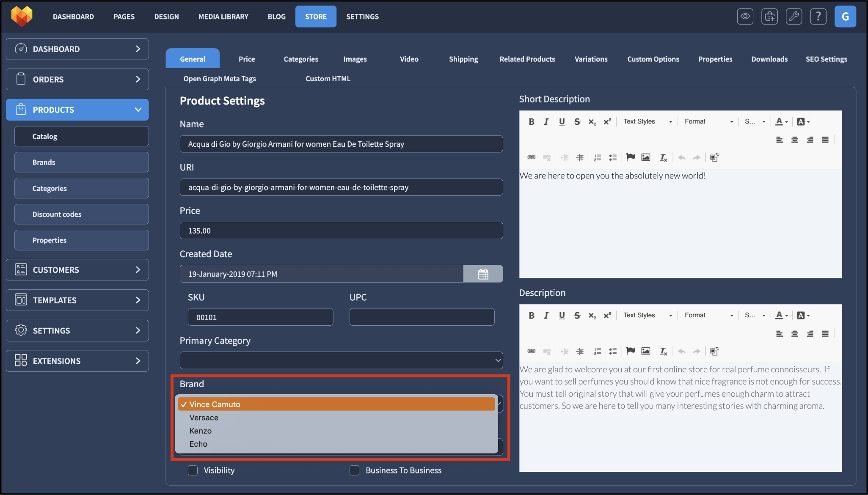This screenshot has width=868, height=495.
Task: Switch to the Price tab
Action: [247, 59]
